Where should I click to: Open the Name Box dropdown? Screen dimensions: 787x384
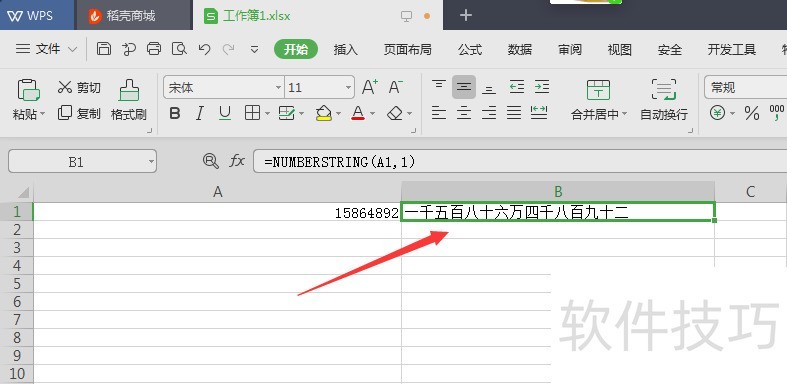152,162
